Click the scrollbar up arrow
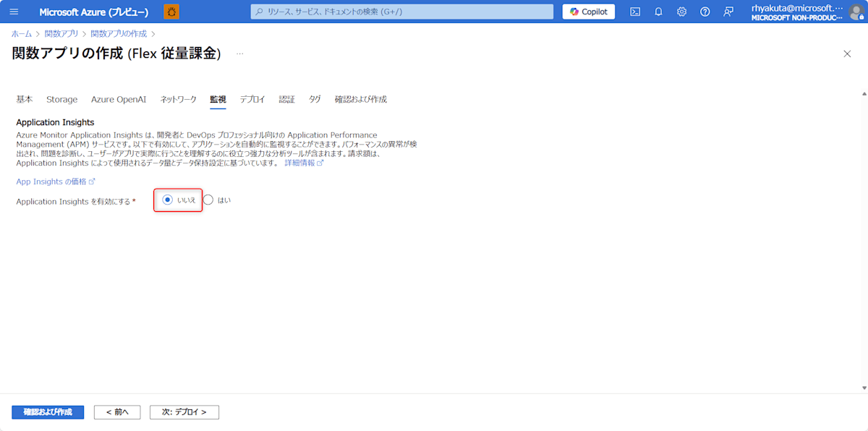Screen dimensions: 868x431 [864, 94]
